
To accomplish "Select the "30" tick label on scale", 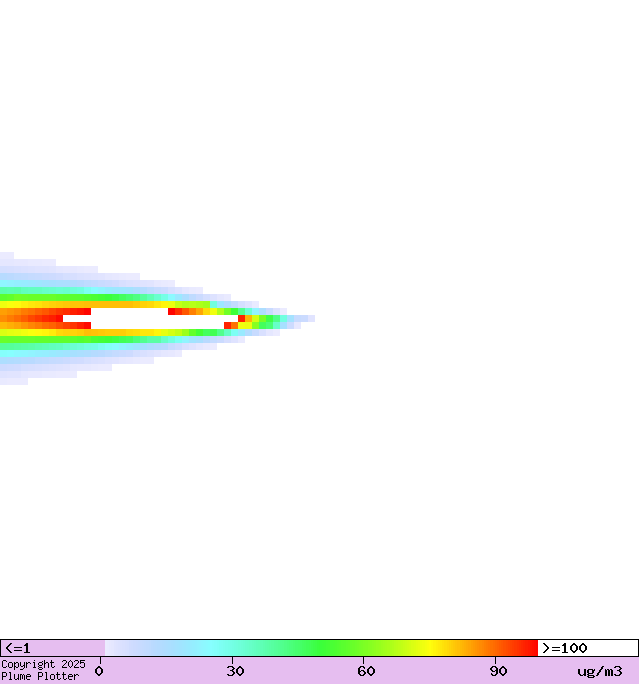I will tap(236, 671).
